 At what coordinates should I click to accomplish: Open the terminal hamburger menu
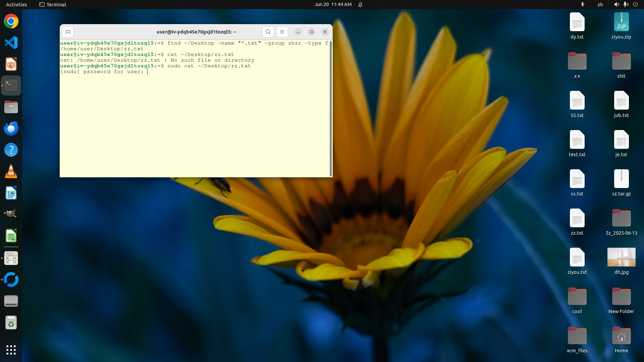click(282, 32)
